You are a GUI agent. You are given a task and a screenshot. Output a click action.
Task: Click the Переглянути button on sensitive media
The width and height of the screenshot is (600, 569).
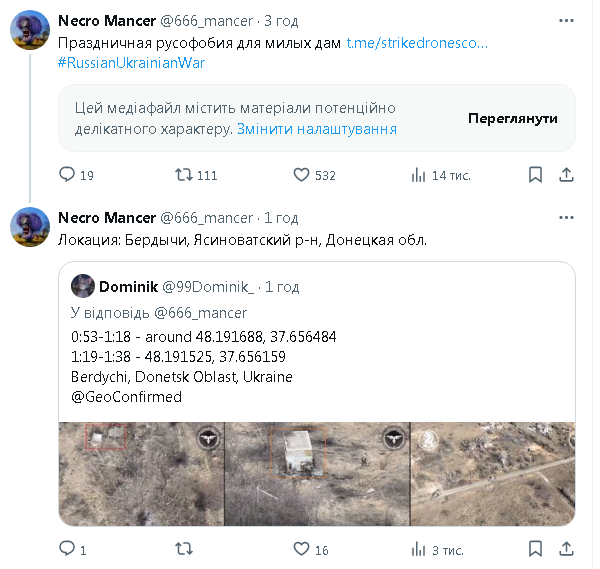click(x=513, y=118)
